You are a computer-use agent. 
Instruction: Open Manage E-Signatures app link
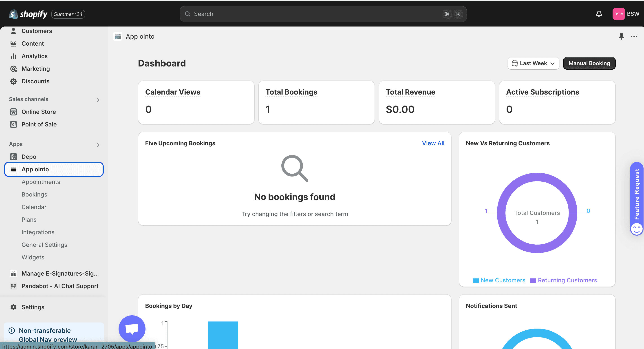tap(60, 274)
